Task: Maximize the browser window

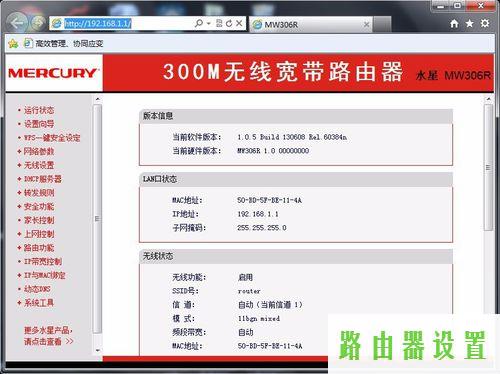Action: [458, 6]
